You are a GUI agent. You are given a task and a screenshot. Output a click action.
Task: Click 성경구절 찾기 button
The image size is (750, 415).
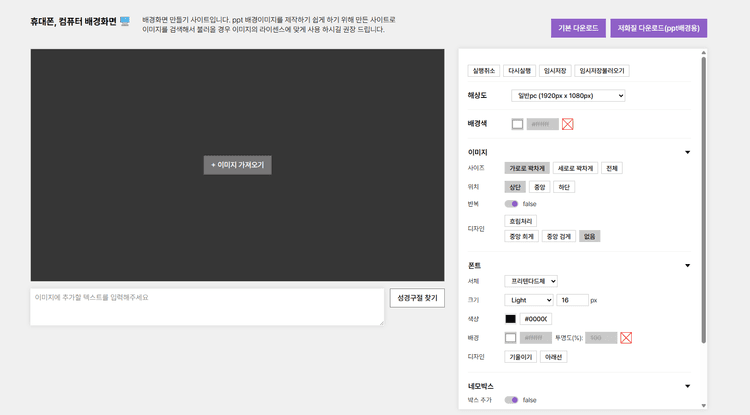(x=417, y=298)
